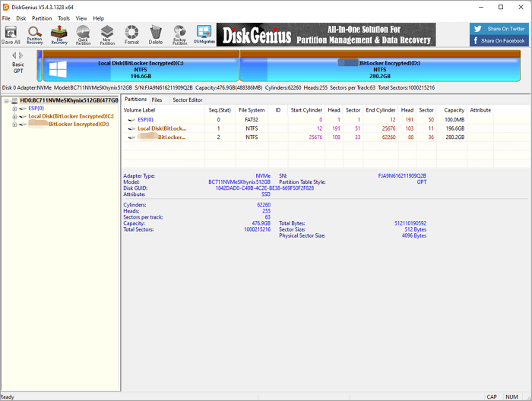Expand the ESP(0) tree node
This screenshot has width=532, height=401.
(14, 109)
